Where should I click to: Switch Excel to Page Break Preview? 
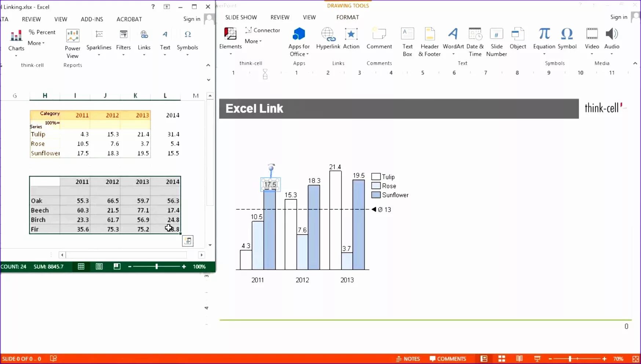coord(117,266)
